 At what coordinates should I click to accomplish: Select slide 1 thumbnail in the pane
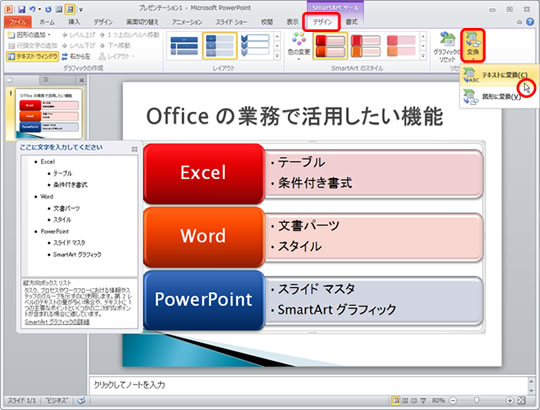49,113
